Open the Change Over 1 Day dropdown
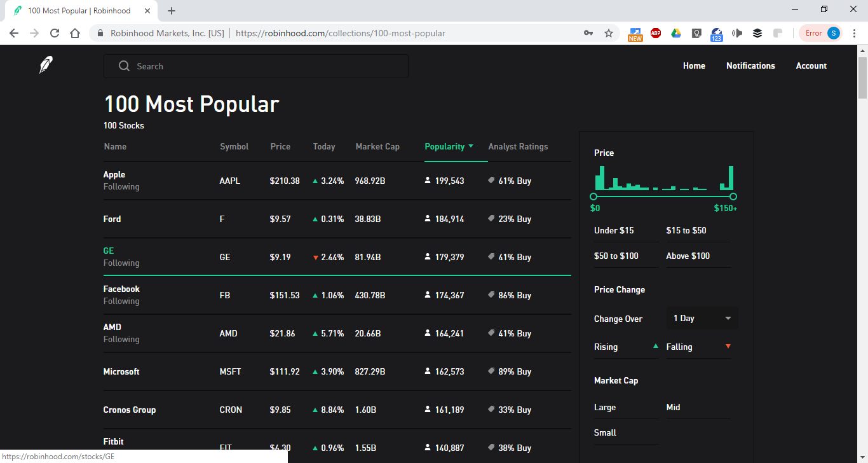This screenshot has width=868, height=463. [702, 318]
